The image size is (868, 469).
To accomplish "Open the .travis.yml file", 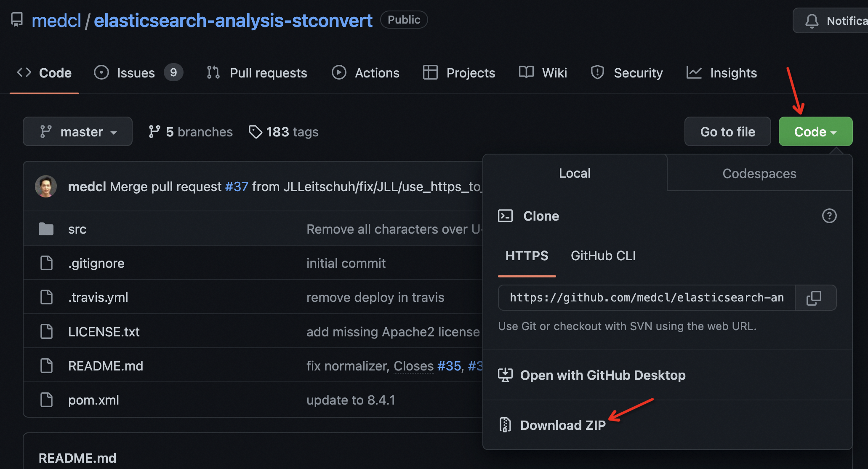I will point(98,297).
